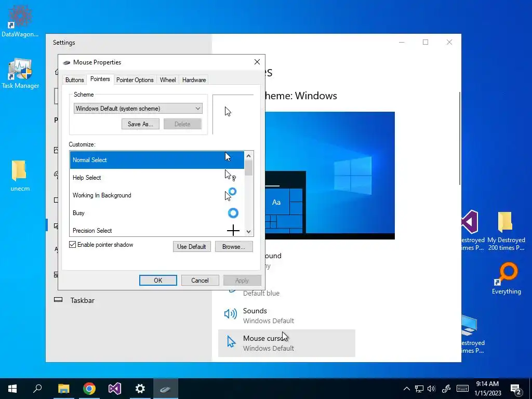
Task: Open the DataWagon desktop shortcut
Action: coord(20,20)
